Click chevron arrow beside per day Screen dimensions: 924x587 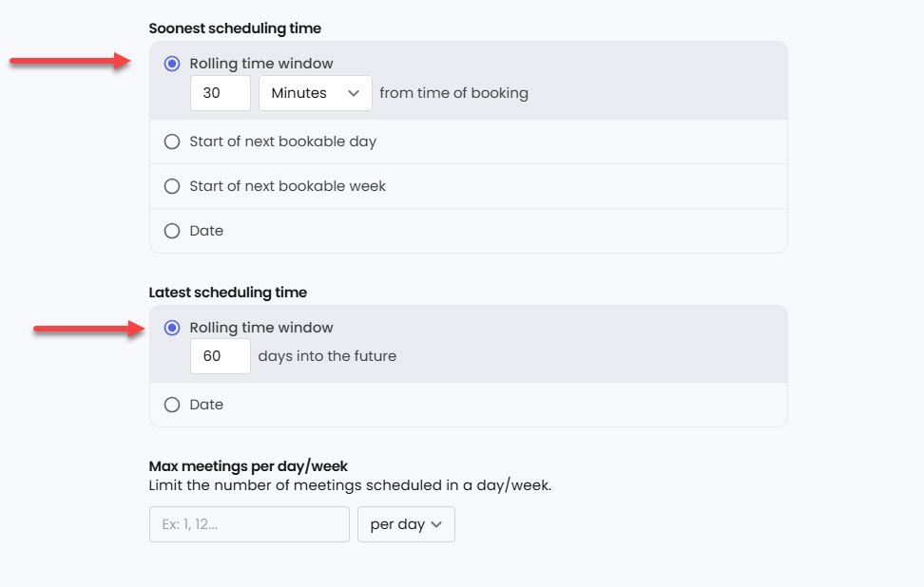pyautogui.click(x=436, y=524)
